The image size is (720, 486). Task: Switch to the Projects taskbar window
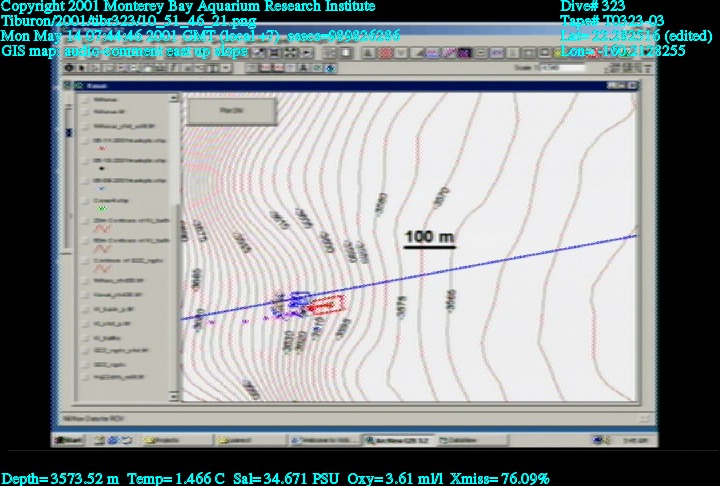click(170, 439)
